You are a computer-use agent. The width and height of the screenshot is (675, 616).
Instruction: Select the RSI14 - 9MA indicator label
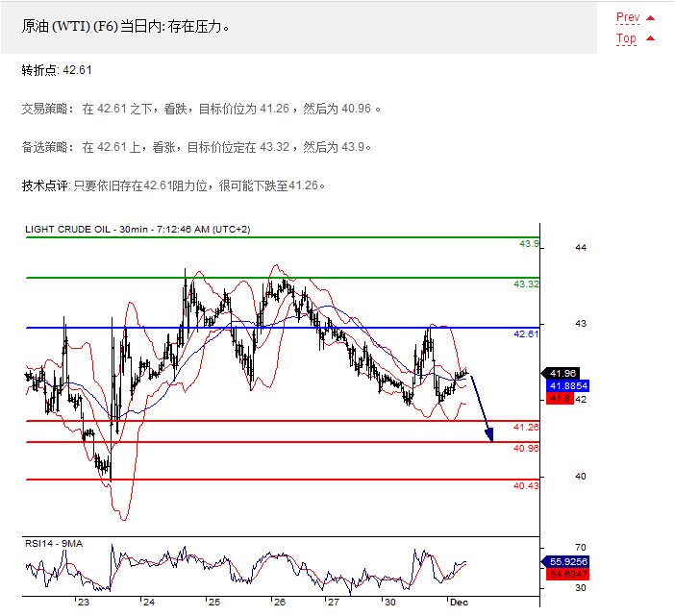(54, 544)
